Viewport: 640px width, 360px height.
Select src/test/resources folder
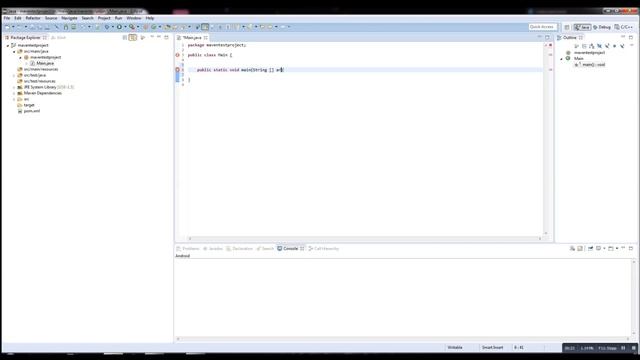[x=39, y=81]
